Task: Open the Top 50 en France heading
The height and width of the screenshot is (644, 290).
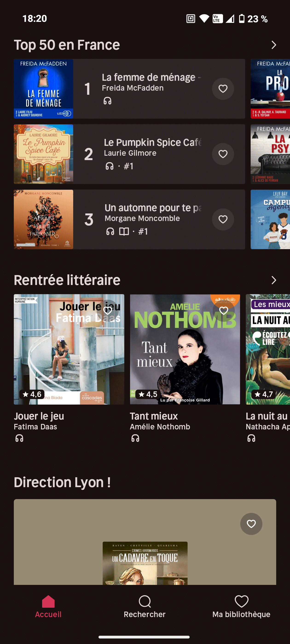Action: (x=67, y=45)
